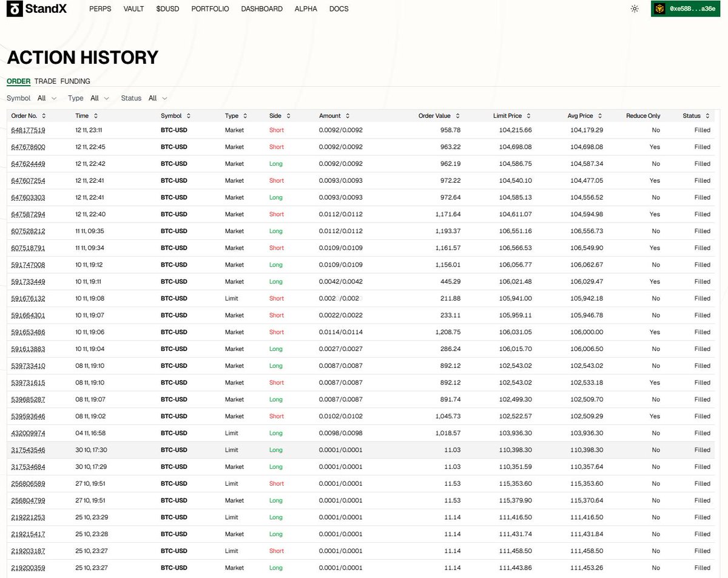Open the DASHBOARD page
The image size is (728, 578).
click(261, 9)
